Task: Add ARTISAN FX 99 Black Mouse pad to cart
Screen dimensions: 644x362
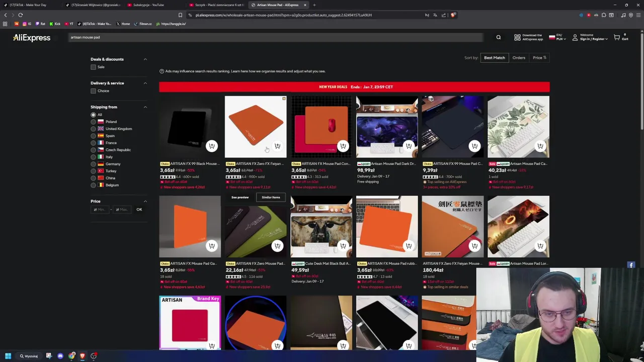Action: coord(212,146)
